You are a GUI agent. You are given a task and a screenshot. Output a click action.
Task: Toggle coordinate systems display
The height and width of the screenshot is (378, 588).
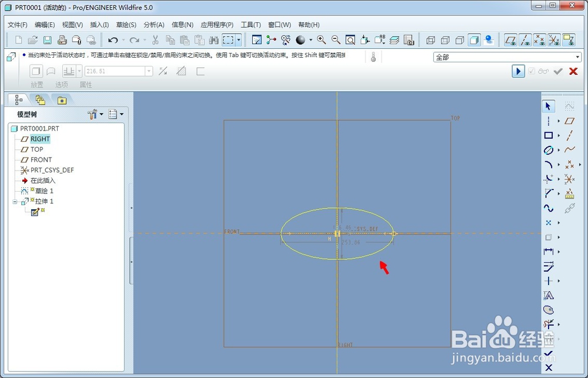click(x=554, y=40)
